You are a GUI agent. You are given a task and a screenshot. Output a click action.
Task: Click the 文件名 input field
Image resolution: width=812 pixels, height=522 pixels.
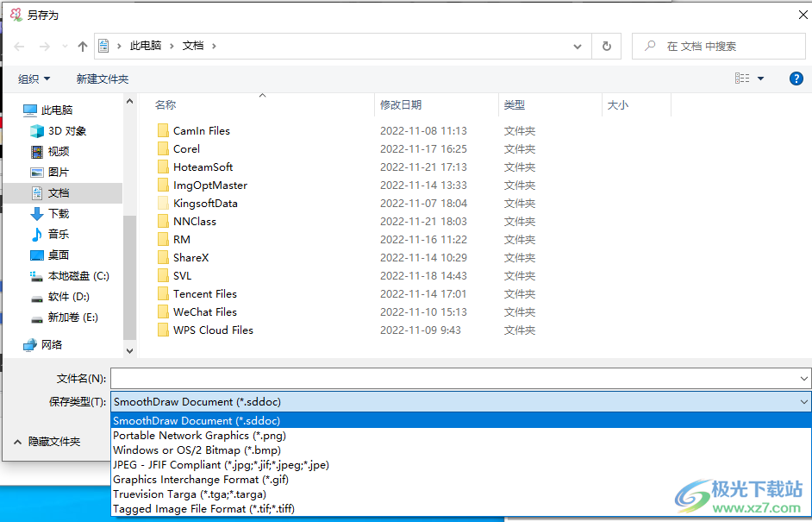(x=453, y=379)
